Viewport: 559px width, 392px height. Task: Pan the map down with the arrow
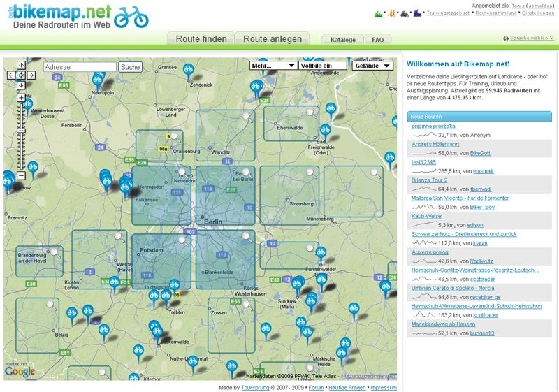click(21, 85)
